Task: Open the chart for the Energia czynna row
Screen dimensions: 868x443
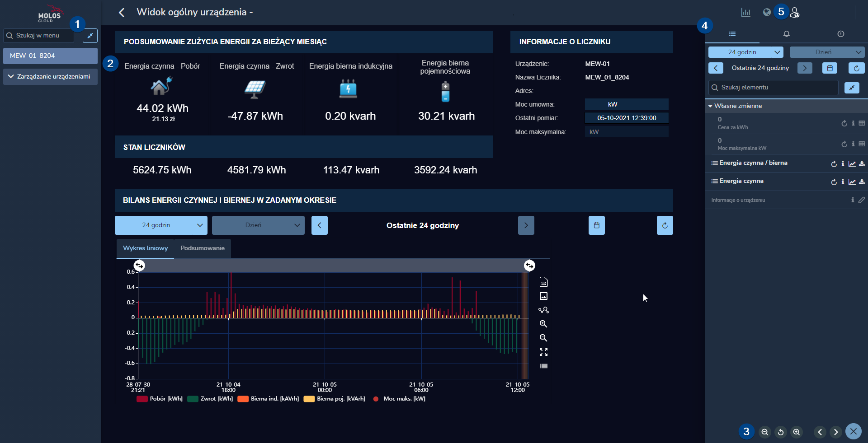Action: coord(852,182)
